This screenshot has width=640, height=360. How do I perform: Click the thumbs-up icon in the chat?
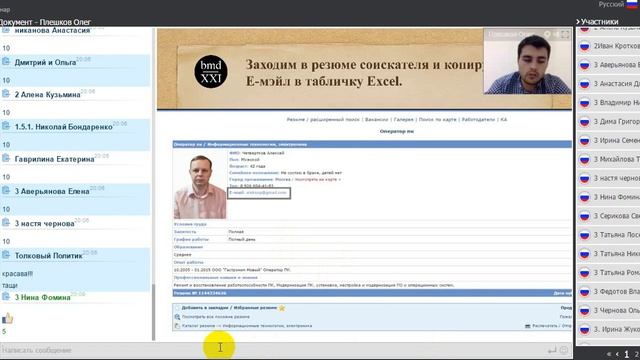7,318
